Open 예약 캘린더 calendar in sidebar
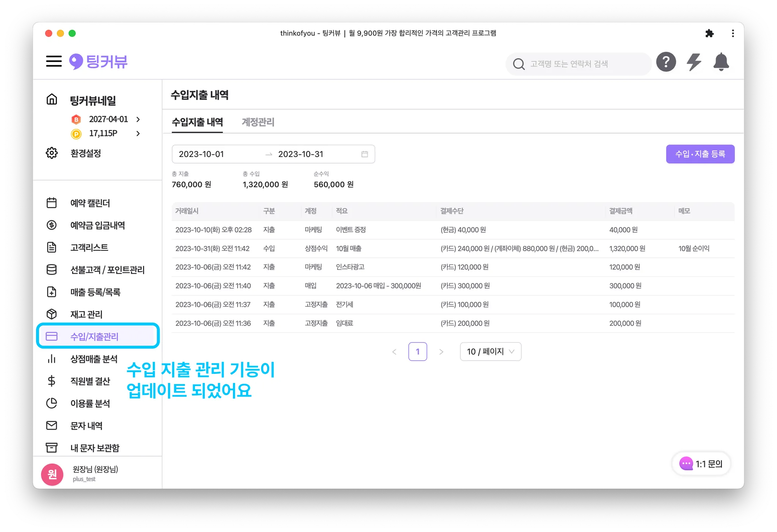This screenshot has height=532, width=777. click(x=90, y=203)
